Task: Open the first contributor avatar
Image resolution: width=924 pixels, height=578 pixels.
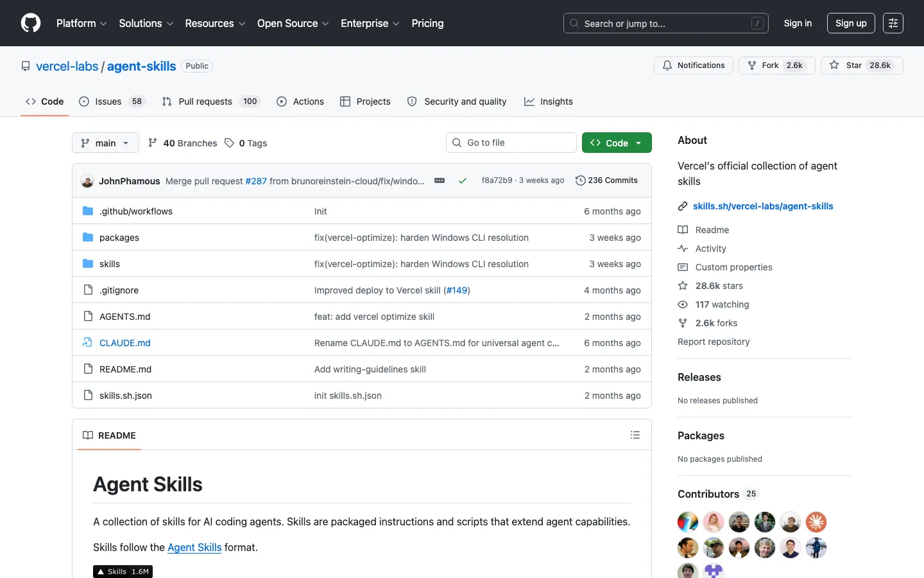Action: click(688, 522)
